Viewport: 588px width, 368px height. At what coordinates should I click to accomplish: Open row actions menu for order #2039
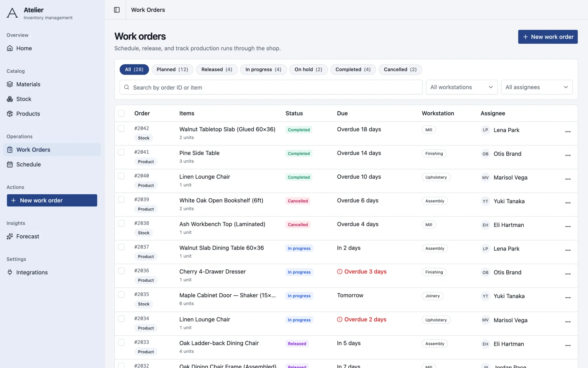pos(568,203)
